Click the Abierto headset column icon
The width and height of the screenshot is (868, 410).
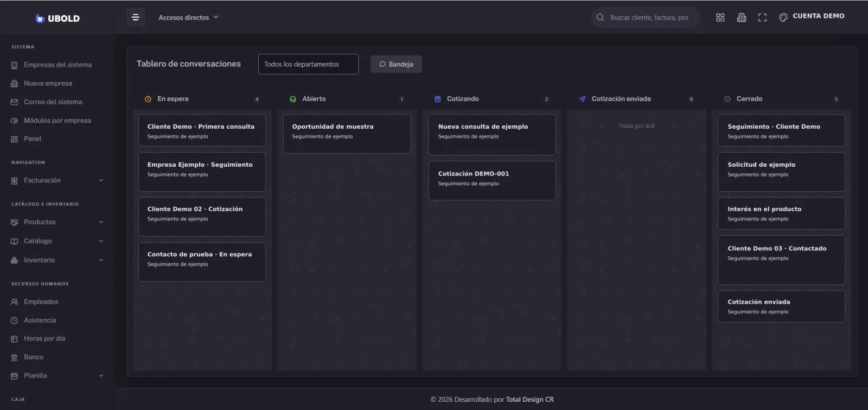(x=293, y=99)
